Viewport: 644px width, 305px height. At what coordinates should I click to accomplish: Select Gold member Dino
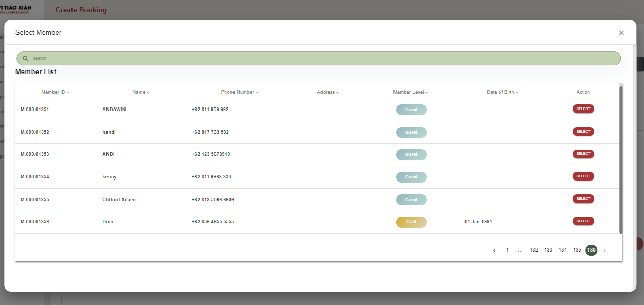pyautogui.click(x=583, y=221)
